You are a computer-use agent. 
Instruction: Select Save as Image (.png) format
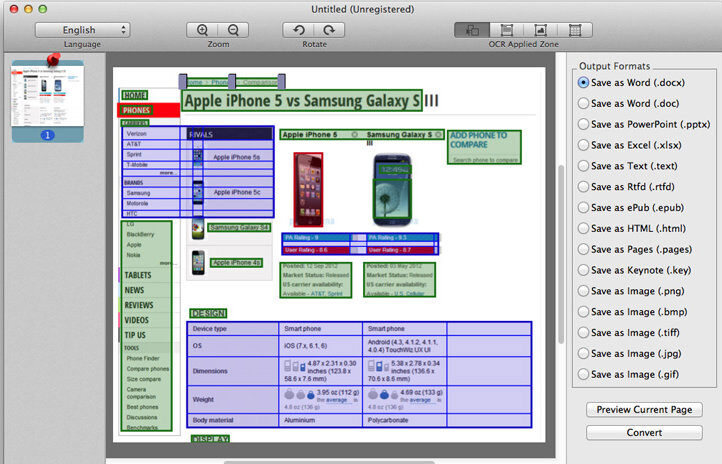[584, 291]
